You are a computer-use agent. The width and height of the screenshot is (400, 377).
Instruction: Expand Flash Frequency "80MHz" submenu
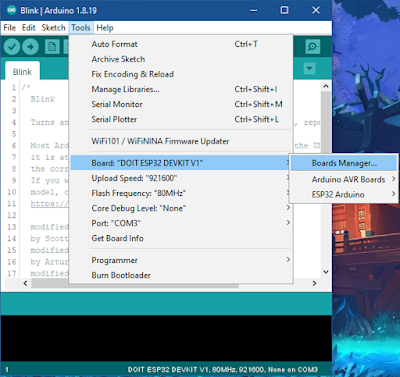pos(181,193)
